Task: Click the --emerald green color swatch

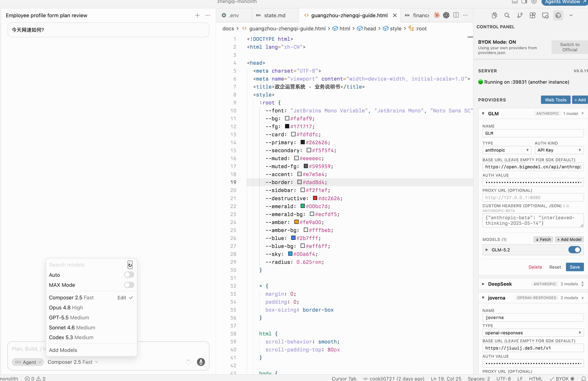Action: pyautogui.click(x=303, y=206)
